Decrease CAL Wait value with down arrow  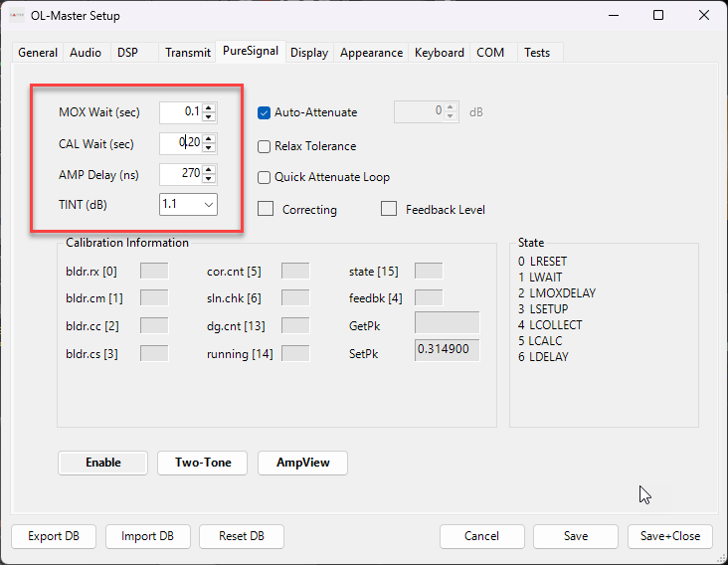(x=209, y=147)
